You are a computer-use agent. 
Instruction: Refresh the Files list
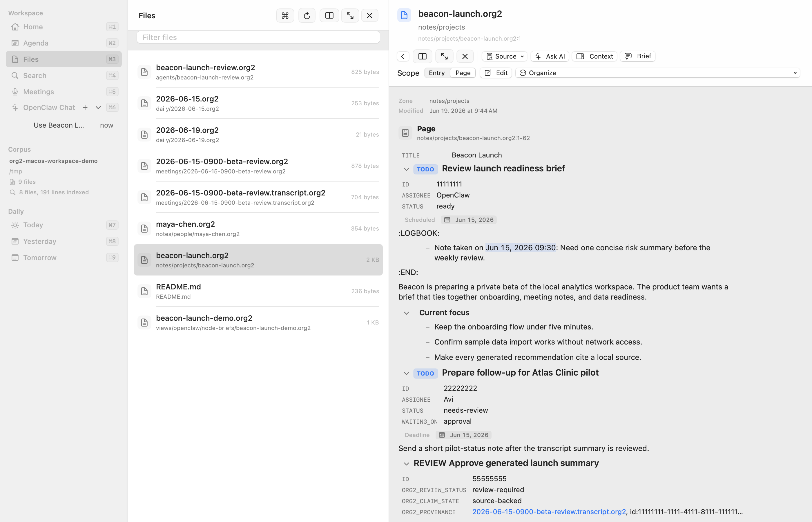click(307, 16)
